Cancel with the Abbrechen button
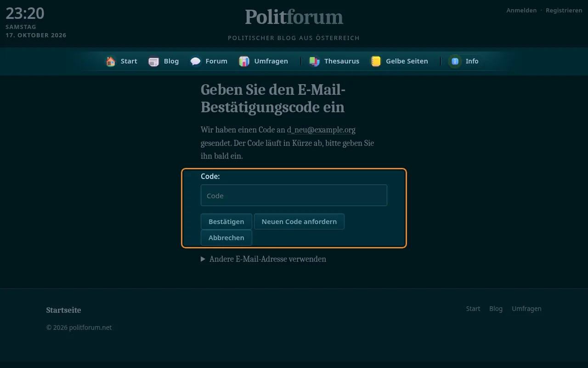This screenshot has width=588, height=368. pyautogui.click(x=226, y=238)
